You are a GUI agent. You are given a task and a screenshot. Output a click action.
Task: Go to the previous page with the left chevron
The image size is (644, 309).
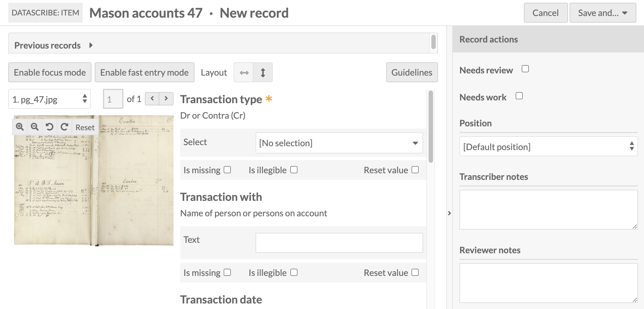point(152,98)
